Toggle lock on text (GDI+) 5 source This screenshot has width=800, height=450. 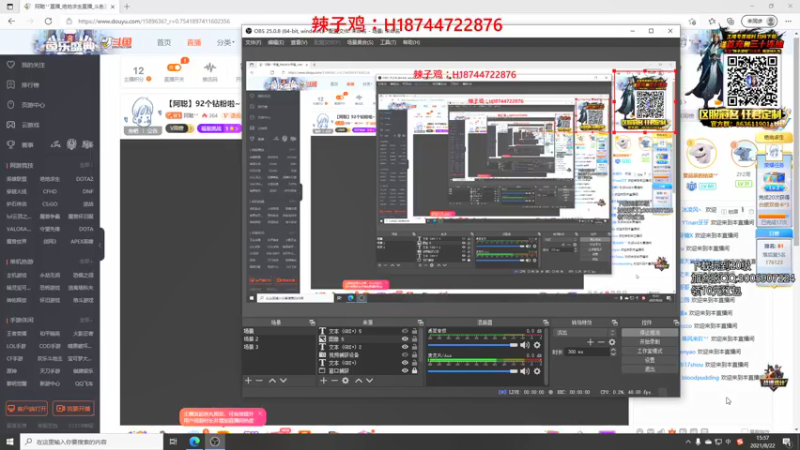tap(414, 331)
